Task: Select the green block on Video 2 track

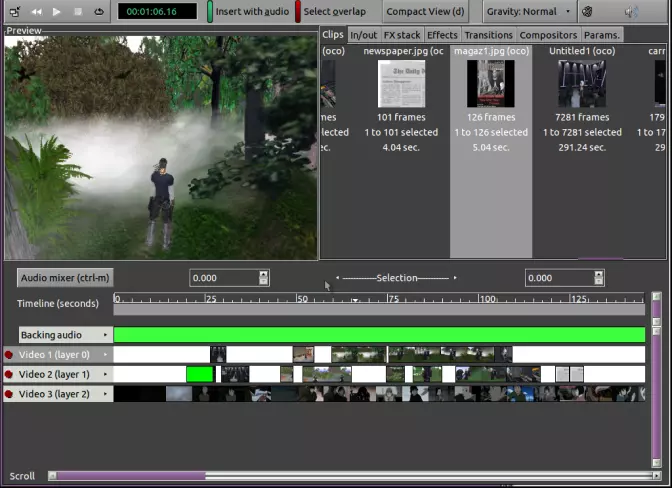Action: coord(200,374)
